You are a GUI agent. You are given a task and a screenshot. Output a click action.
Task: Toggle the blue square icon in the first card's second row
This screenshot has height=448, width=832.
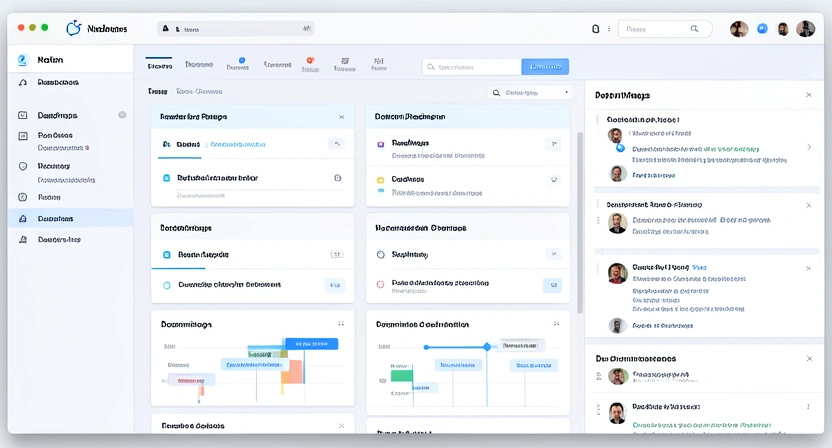click(167, 178)
